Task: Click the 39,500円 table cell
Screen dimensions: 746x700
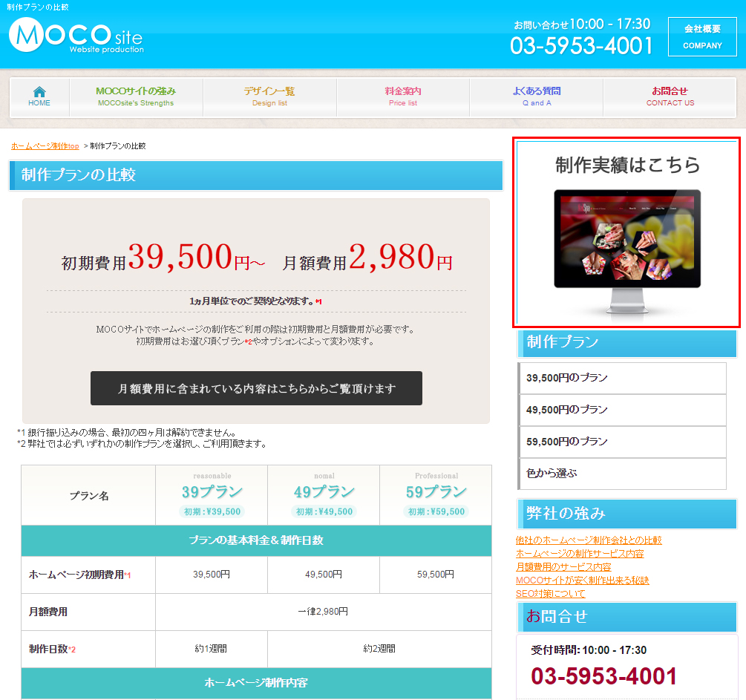Action: [212, 575]
